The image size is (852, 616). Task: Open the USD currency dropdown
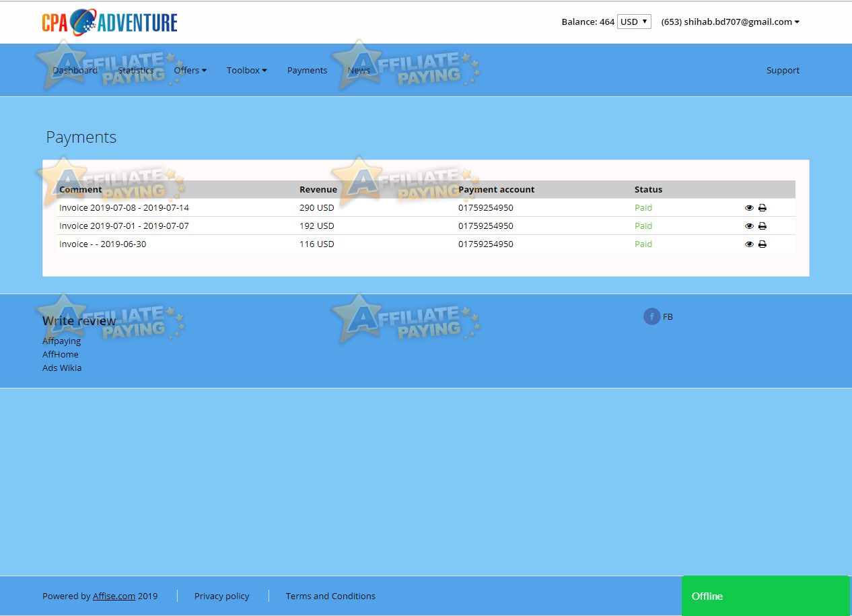634,22
